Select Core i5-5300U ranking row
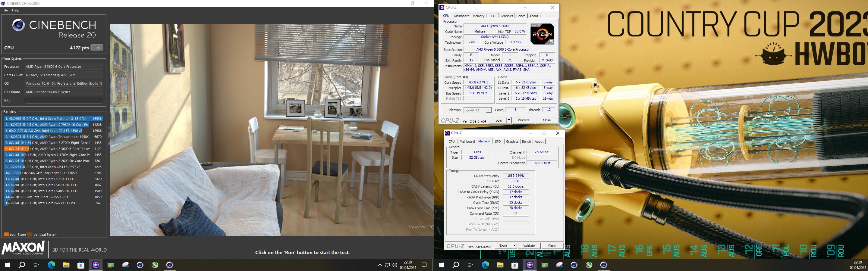868x271 pixels. point(53,203)
